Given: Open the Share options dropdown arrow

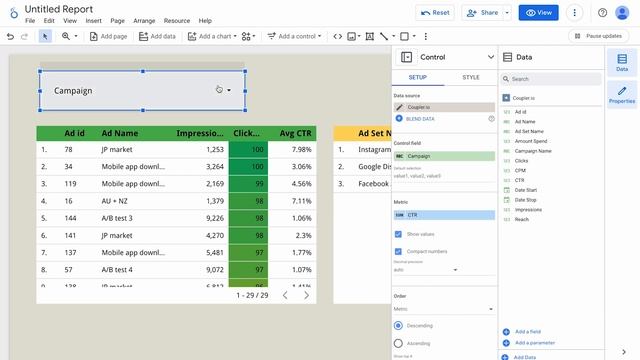Looking at the screenshot, I should (507, 13).
